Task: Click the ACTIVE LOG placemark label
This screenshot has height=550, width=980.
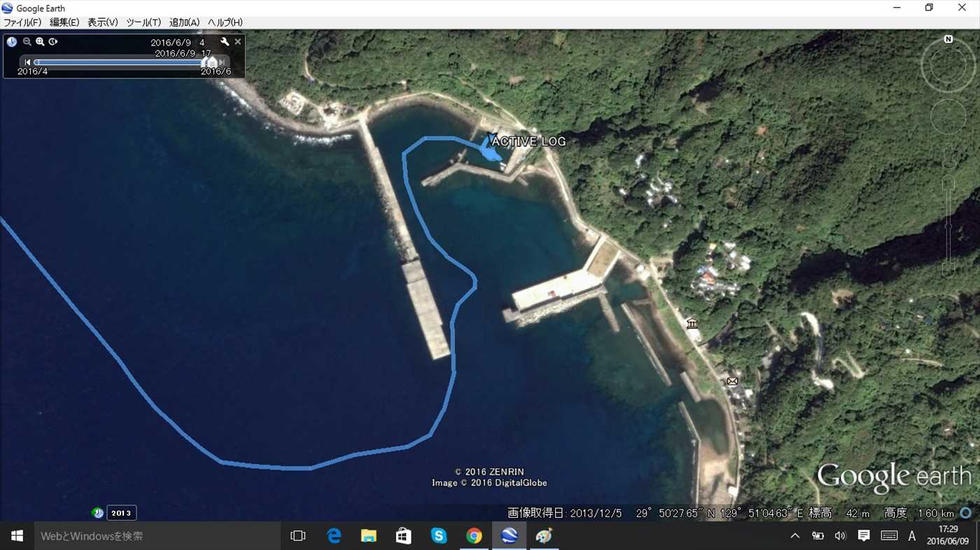Action: click(x=528, y=141)
